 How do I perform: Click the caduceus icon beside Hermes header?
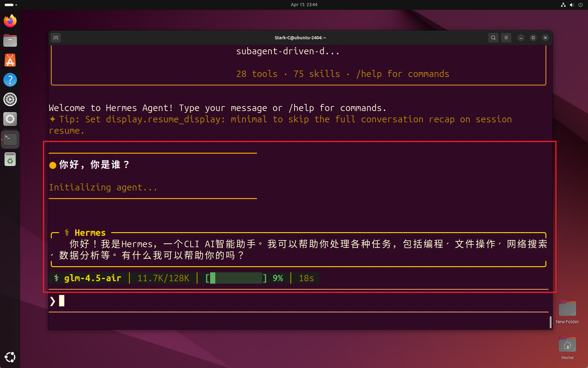(x=67, y=233)
